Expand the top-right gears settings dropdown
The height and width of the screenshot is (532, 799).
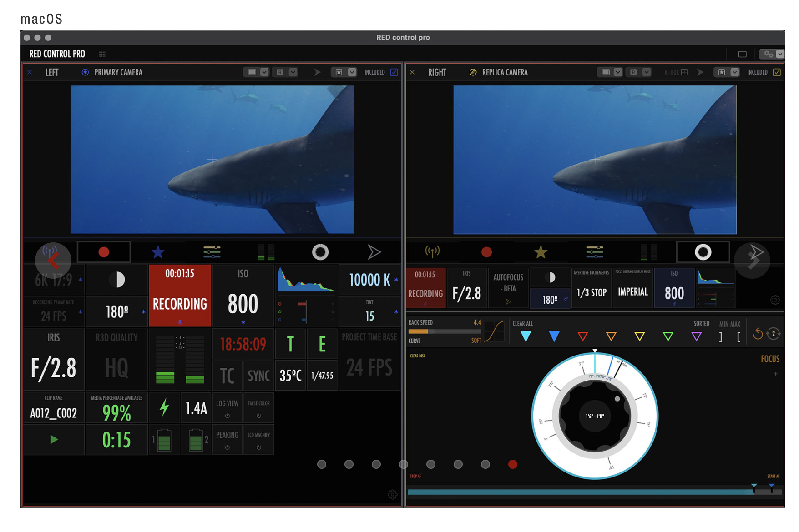[x=780, y=54]
